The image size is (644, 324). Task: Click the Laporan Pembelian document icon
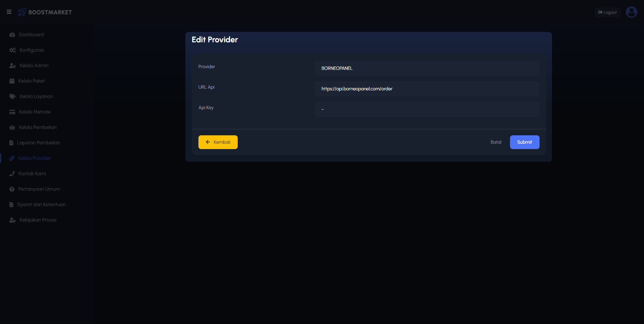(11, 143)
